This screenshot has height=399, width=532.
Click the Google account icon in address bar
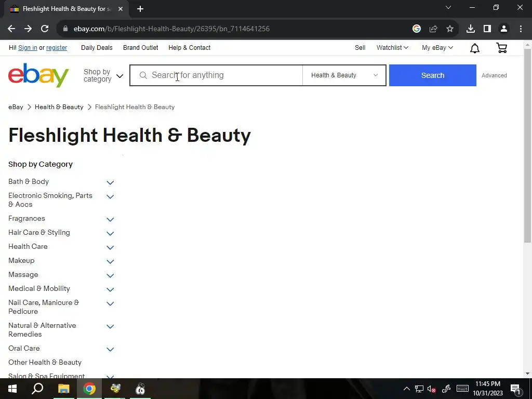tap(416, 29)
